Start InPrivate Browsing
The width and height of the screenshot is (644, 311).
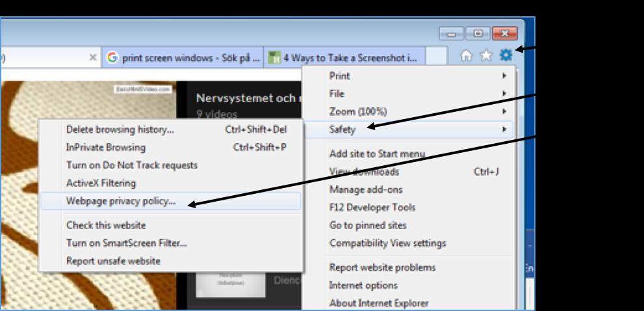171,147
